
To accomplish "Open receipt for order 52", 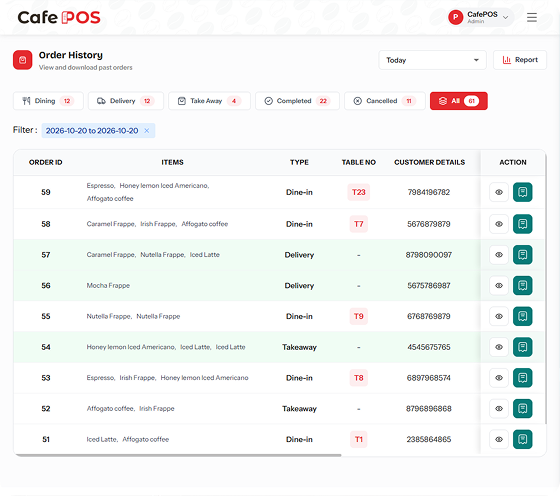I will pyautogui.click(x=522, y=408).
